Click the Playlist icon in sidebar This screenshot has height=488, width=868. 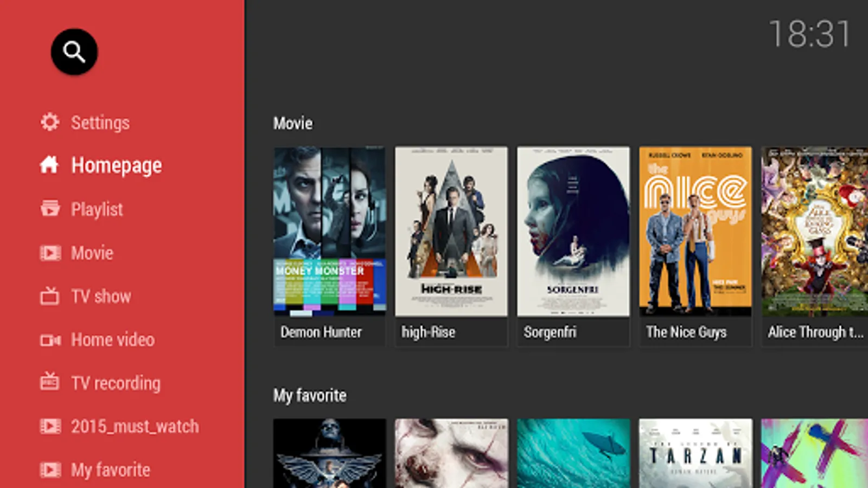pos(50,209)
